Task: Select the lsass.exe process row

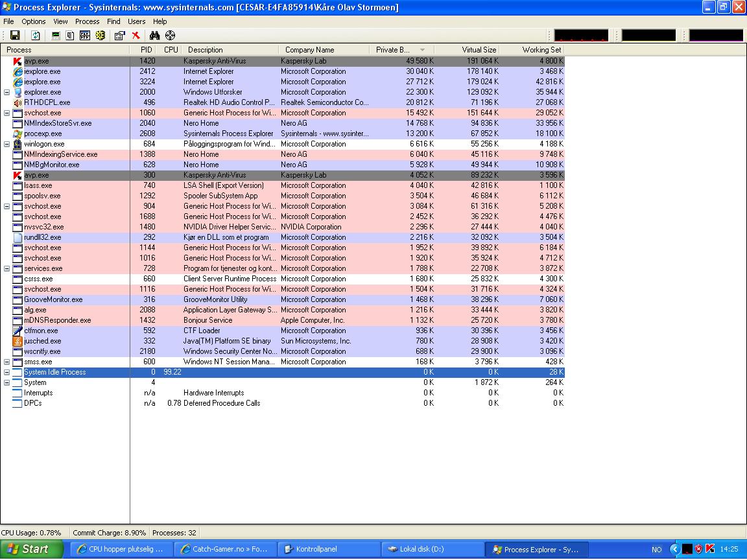Action: pos(283,186)
